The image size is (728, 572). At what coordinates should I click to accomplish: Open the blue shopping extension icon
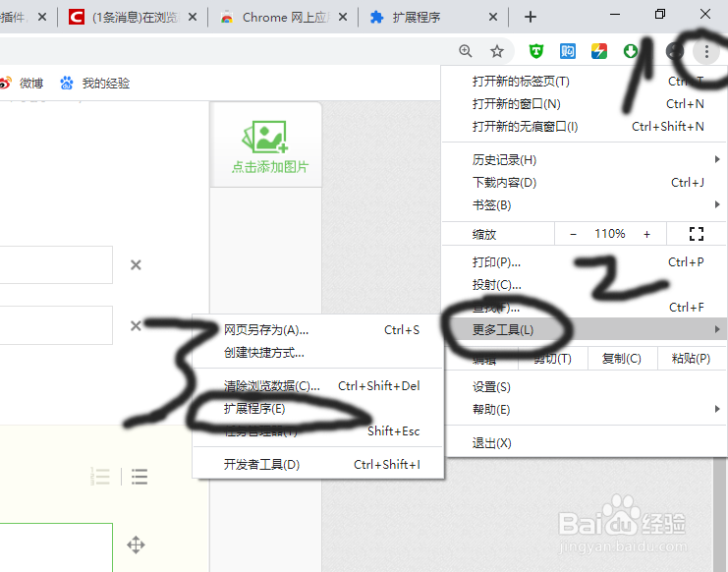(567, 50)
